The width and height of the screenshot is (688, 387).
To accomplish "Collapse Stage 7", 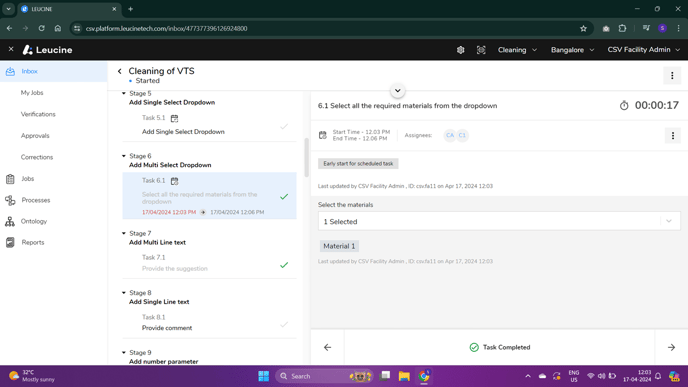I will pos(124,233).
